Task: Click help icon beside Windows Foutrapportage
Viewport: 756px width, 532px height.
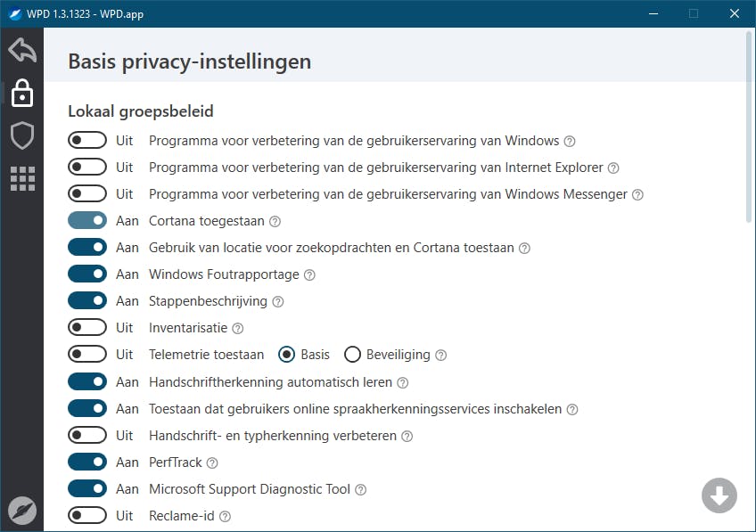Action: pyautogui.click(x=309, y=275)
